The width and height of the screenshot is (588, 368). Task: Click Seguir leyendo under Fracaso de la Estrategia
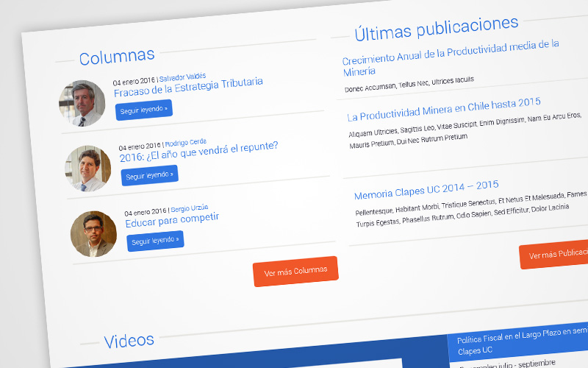144,110
